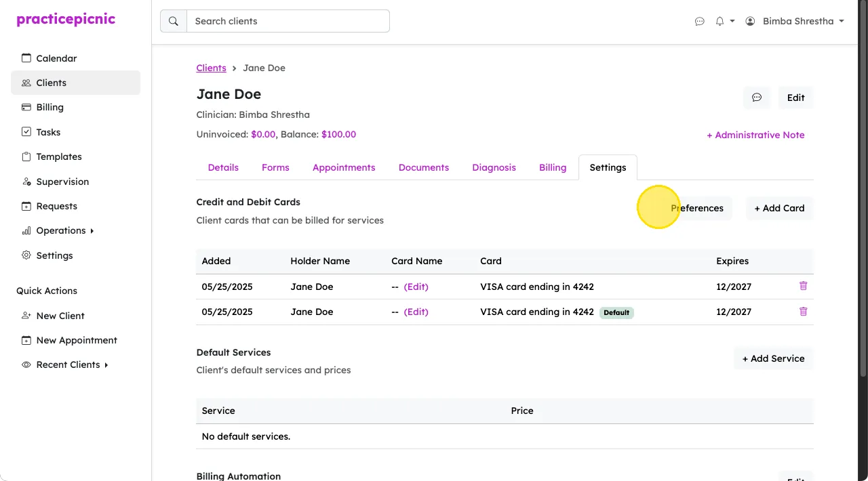This screenshot has height=481, width=868.
Task: Click the Settings gear icon in the sidebar
Action: pyautogui.click(x=26, y=255)
